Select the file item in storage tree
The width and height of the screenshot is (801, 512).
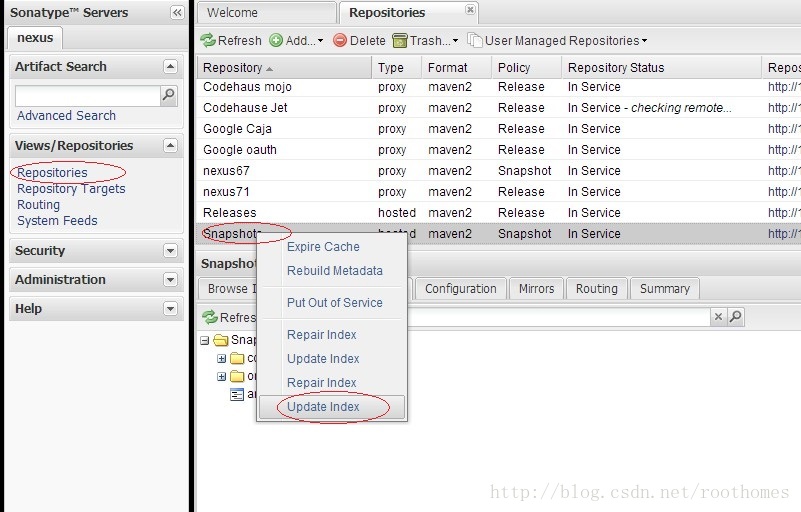(x=243, y=394)
